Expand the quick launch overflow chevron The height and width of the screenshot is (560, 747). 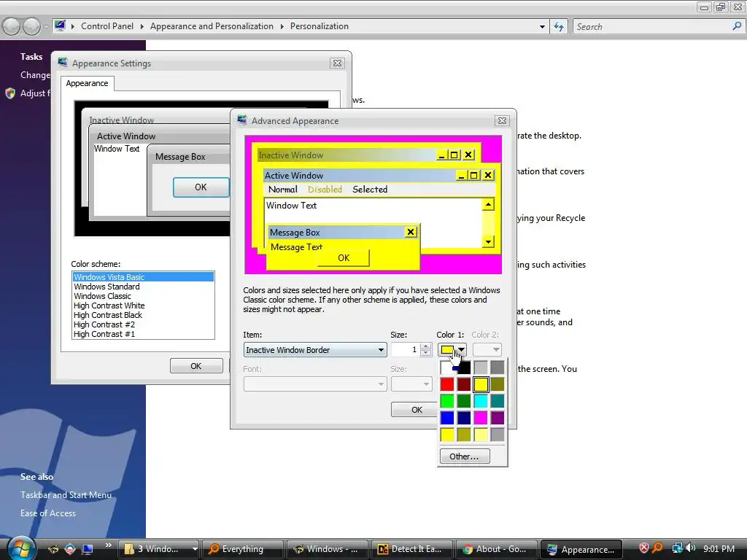coord(109,545)
